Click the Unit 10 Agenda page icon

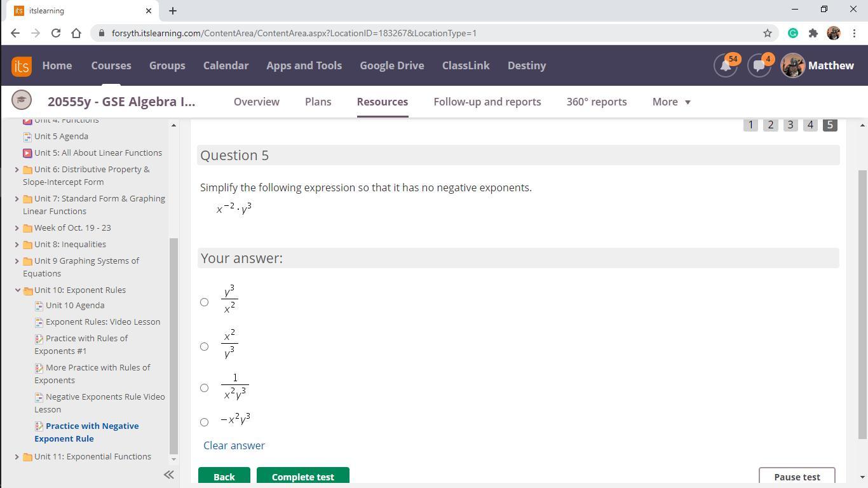[x=39, y=306]
